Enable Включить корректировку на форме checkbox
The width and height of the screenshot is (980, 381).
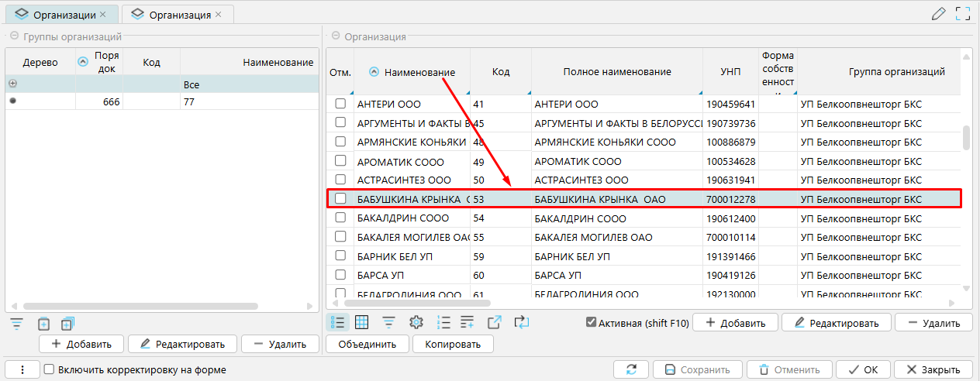tap(50, 370)
